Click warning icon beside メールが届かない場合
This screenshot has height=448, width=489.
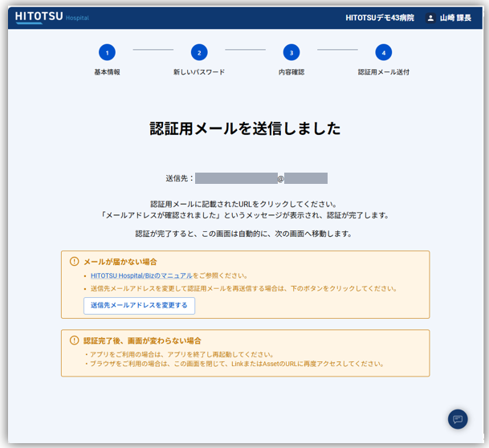(x=75, y=262)
